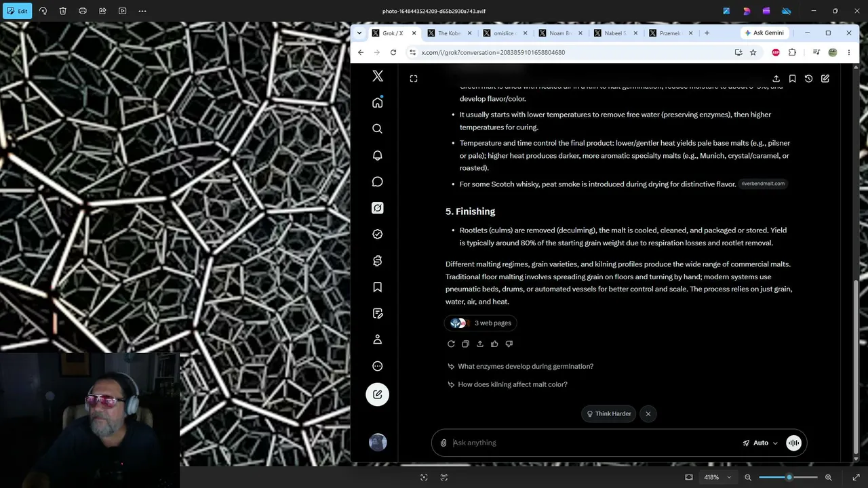This screenshot has height=488, width=868.
Task: Open the 3 web pages sources
Action: coord(481,323)
